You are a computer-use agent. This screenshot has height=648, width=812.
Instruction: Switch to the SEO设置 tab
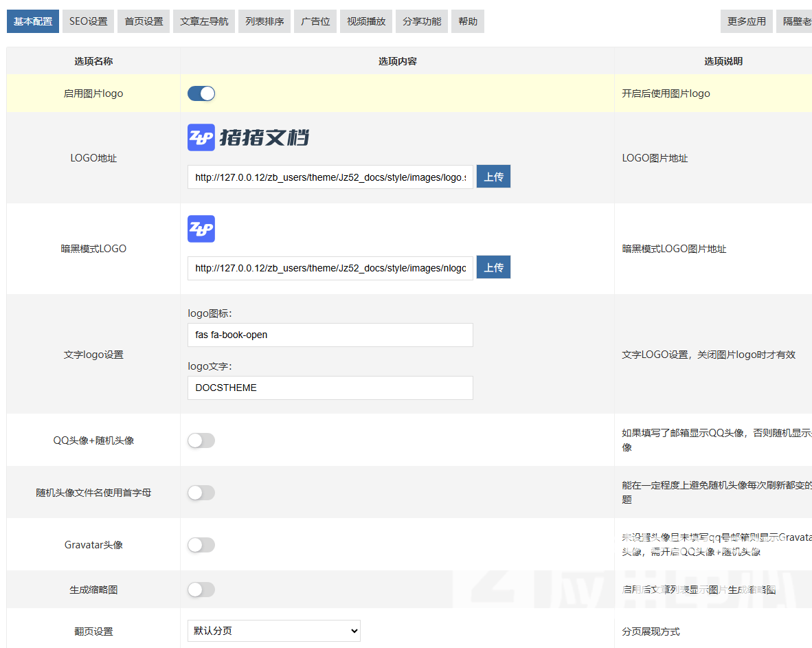(x=88, y=21)
